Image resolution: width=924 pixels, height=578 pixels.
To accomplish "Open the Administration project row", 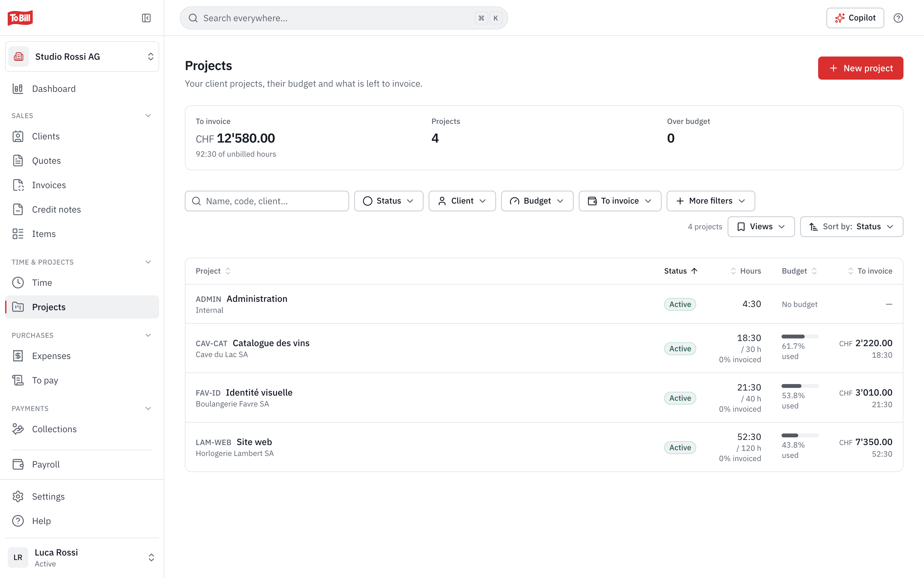I will (544, 304).
